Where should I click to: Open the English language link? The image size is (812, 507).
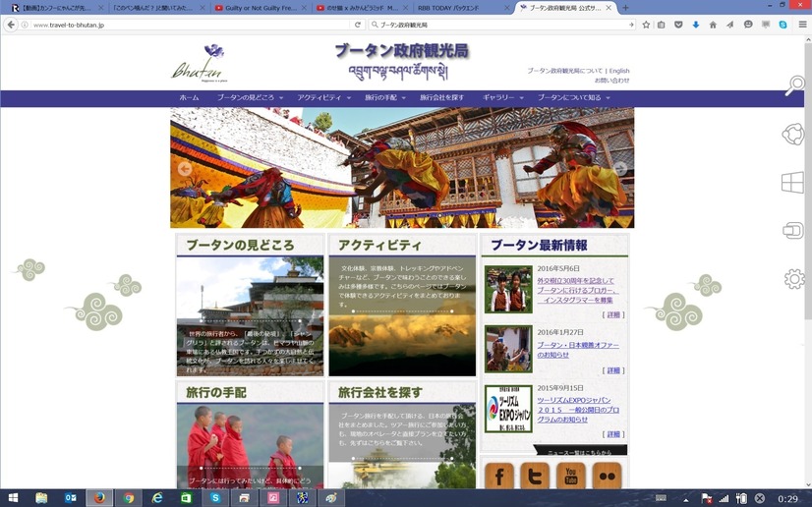click(x=619, y=71)
